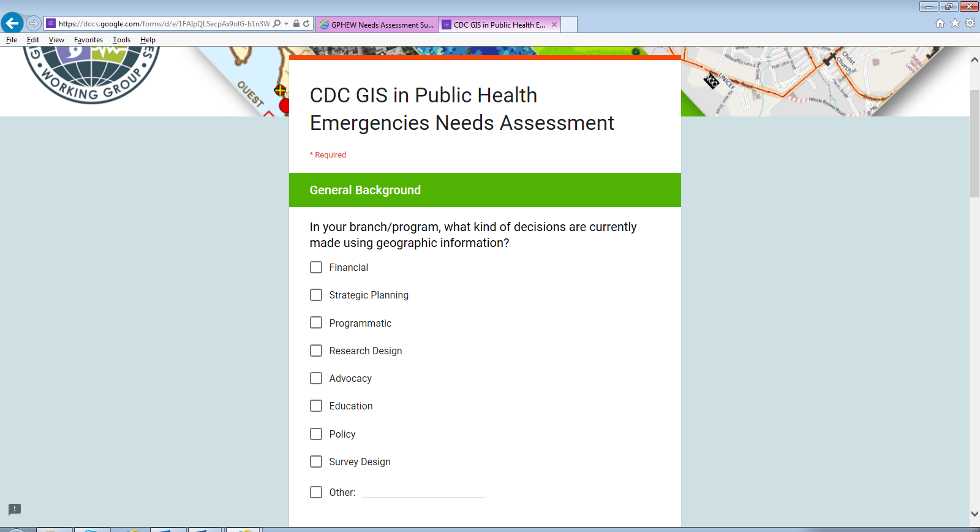Open the Tools menu
980x532 pixels.
point(121,40)
